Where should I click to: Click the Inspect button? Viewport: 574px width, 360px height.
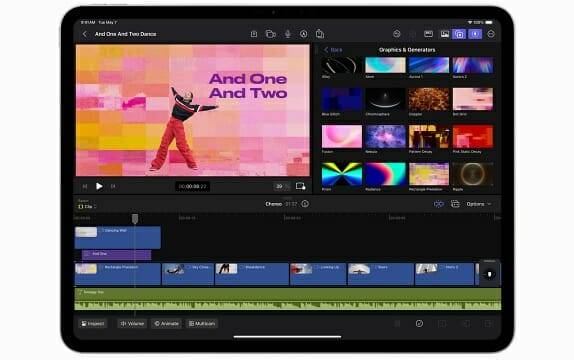pyautogui.click(x=93, y=324)
